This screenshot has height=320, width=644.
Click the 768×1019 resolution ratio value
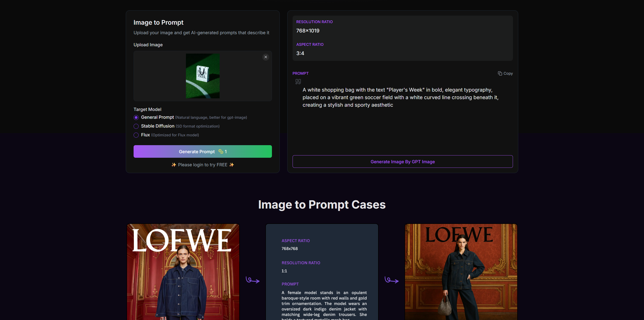point(308,31)
